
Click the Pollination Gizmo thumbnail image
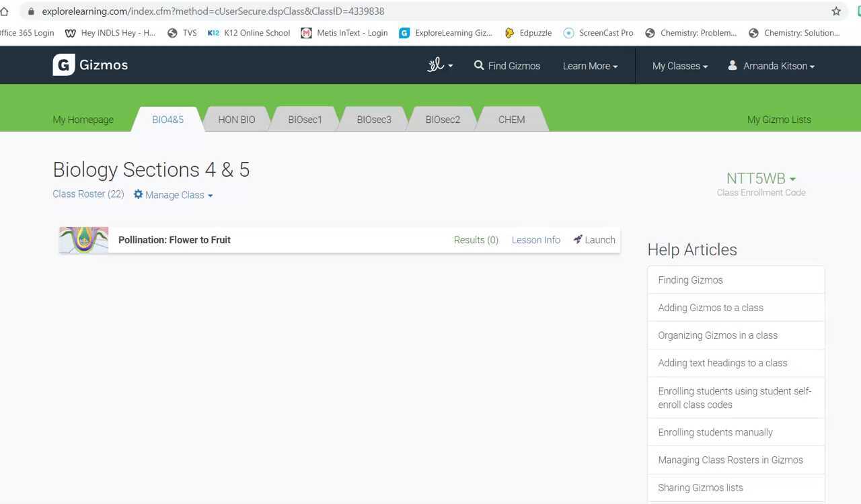point(83,240)
